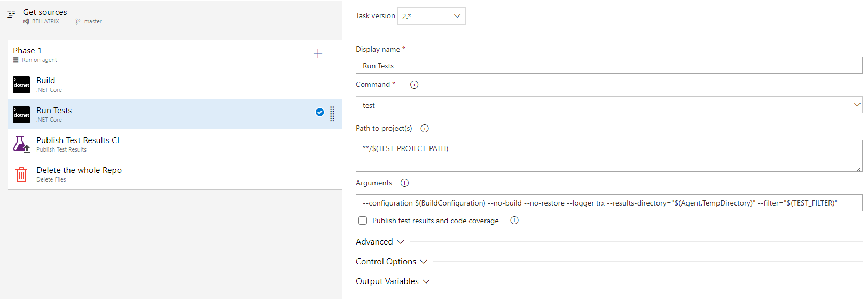
Task: Open info icon beside Publish test results option
Action: pos(514,220)
